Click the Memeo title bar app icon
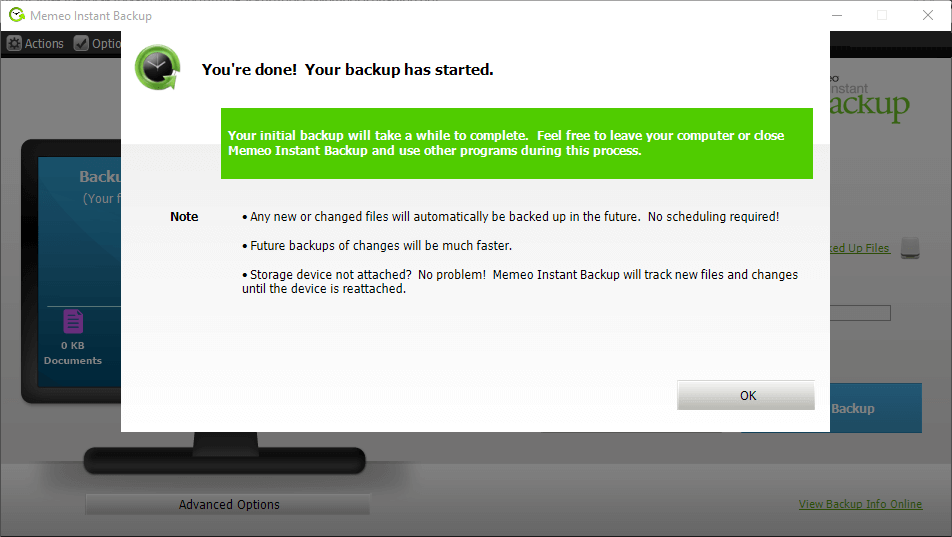Screen dimensions: 952x537 tap(16, 16)
